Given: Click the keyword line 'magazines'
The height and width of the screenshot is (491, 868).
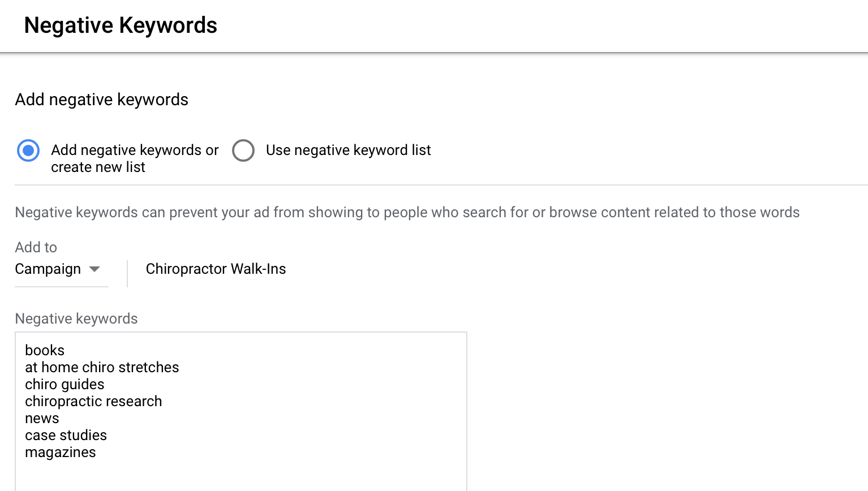Looking at the screenshot, I should [60, 452].
